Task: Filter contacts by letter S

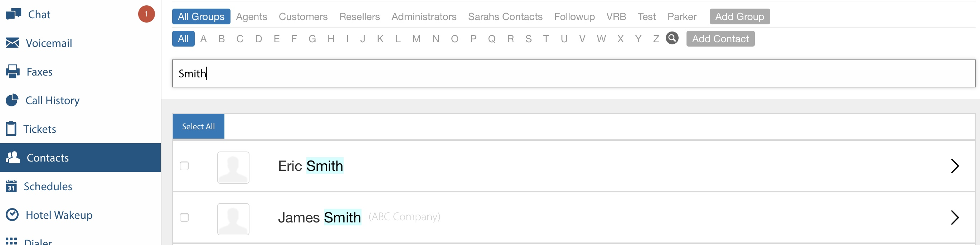Action: click(528, 39)
